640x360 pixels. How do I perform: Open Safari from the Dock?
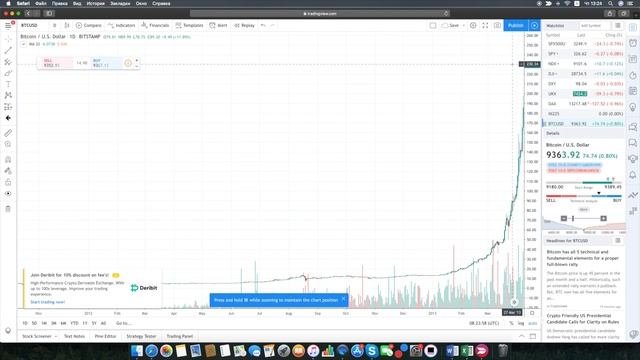click(151, 351)
